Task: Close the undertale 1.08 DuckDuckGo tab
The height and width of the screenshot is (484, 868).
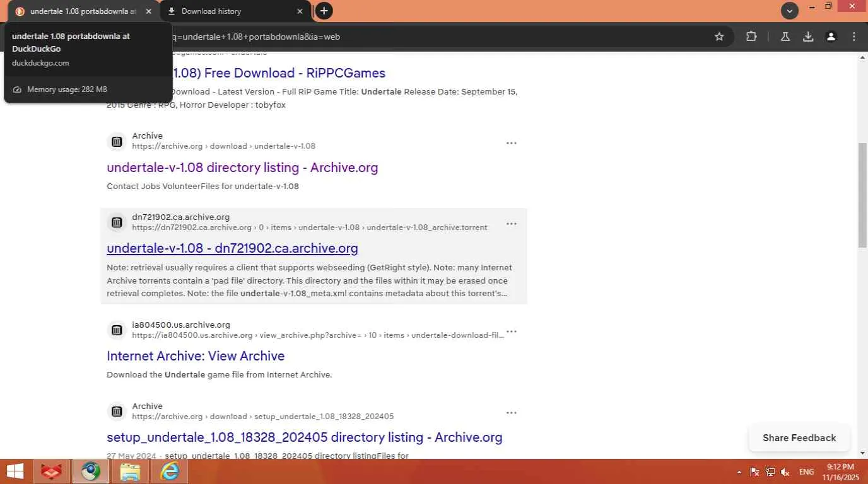Action: click(148, 11)
